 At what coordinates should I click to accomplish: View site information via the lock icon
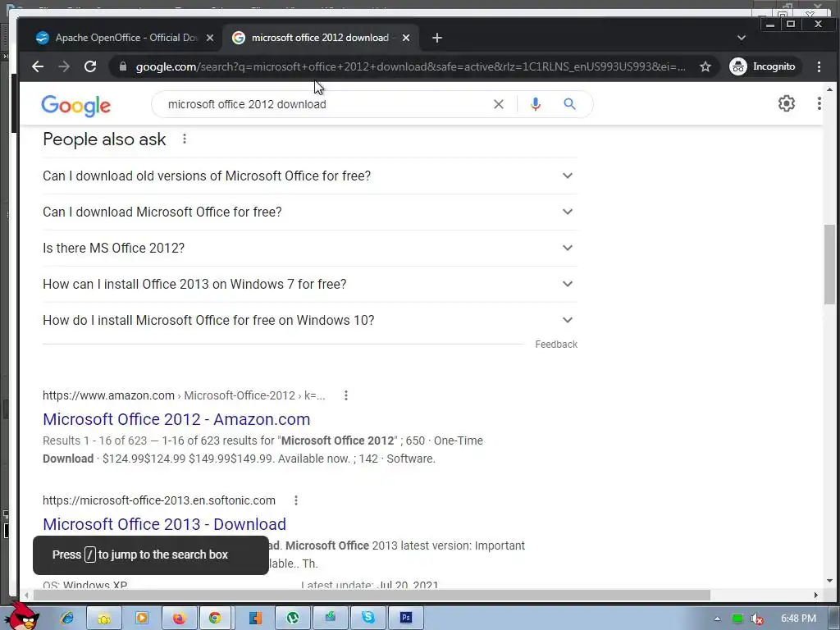point(123,66)
